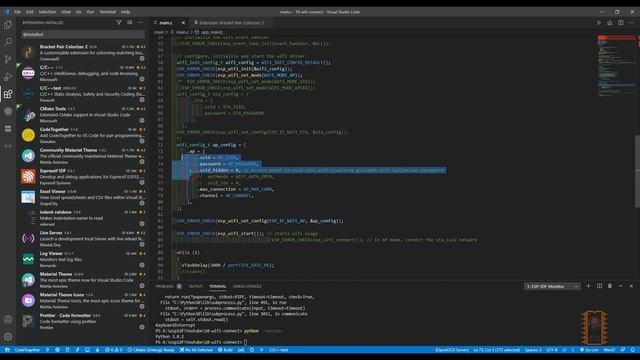Open the Edit menu
Screen dimensions: 640x360
click(x=30, y=12)
